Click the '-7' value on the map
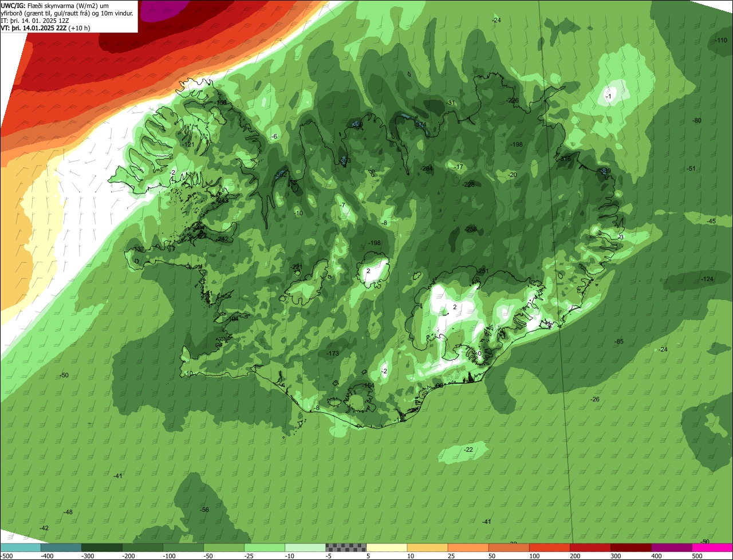Image resolution: width=733 pixels, height=560 pixels. (x=342, y=206)
